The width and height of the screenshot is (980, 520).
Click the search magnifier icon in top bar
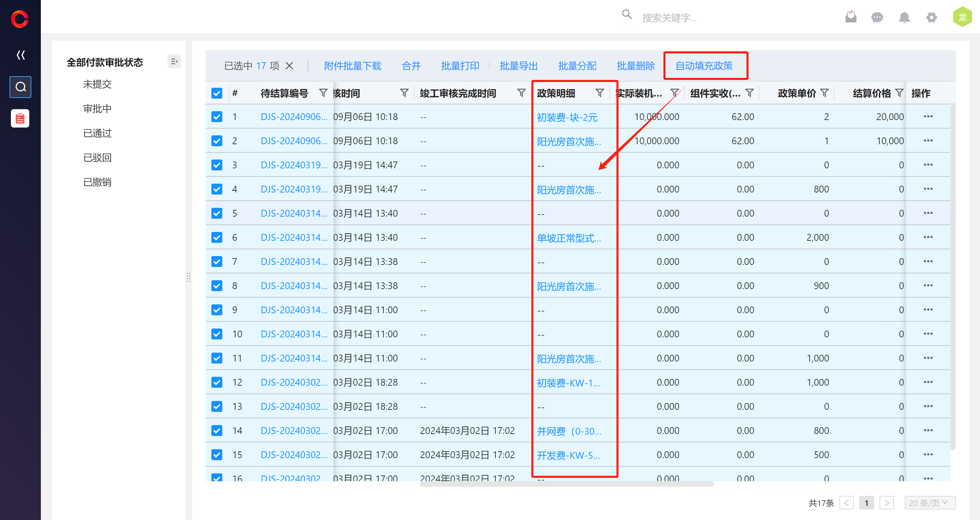627,15
